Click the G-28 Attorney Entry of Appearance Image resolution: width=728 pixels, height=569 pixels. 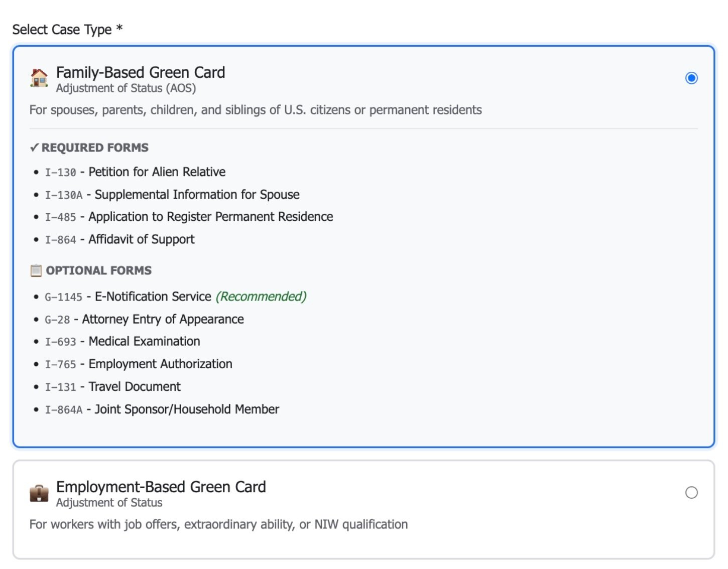144,319
